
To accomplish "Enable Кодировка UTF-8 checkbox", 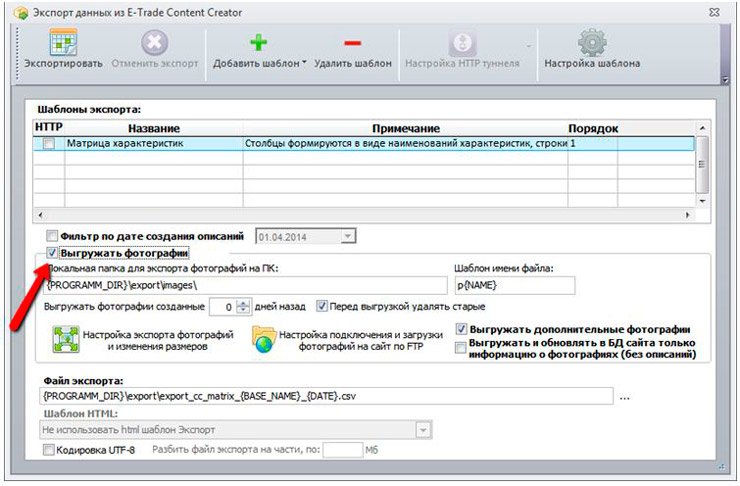I will pos(48,450).
